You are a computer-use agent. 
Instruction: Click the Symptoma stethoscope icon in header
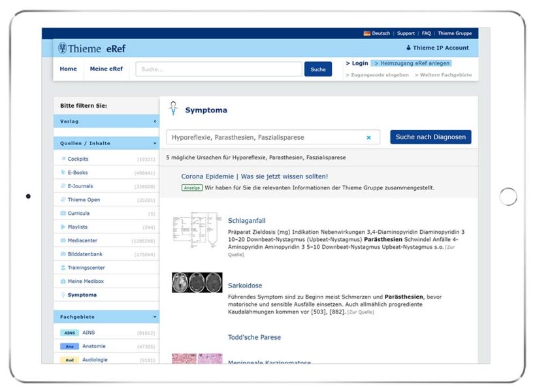(173, 108)
